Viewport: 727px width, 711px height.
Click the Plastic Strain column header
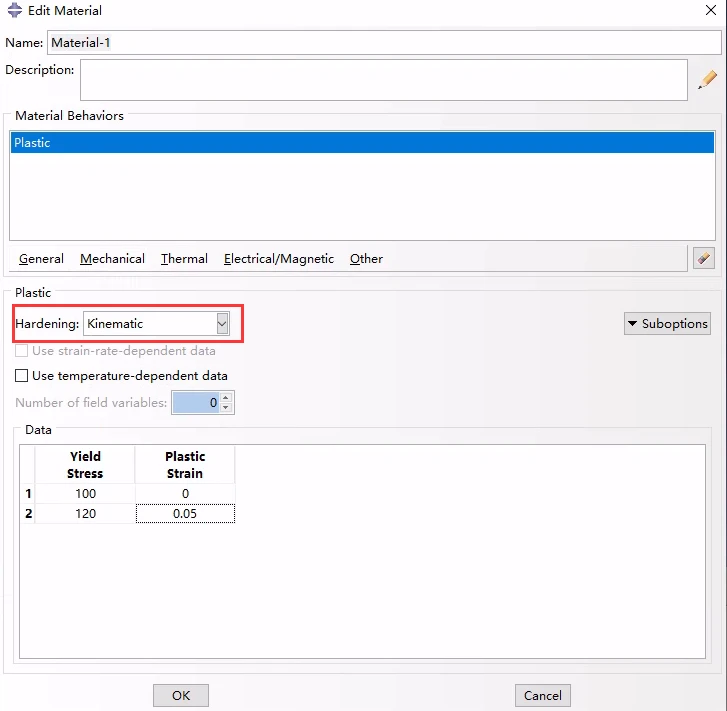point(185,465)
